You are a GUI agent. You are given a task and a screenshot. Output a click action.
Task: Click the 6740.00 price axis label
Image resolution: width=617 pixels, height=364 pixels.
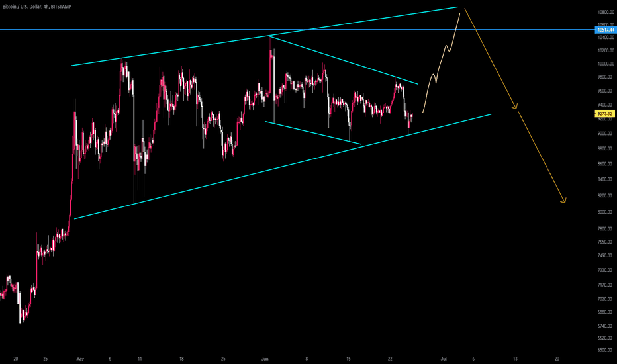tap(606, 326)
